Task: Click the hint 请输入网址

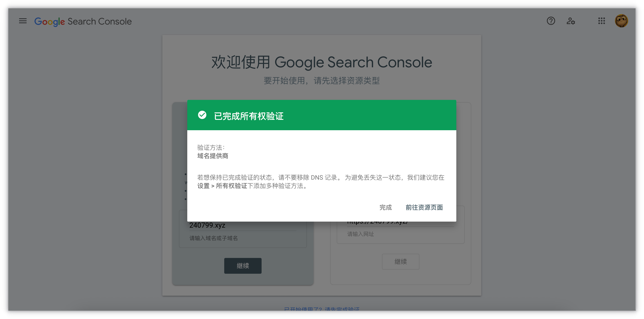Action: coord(360,234)
